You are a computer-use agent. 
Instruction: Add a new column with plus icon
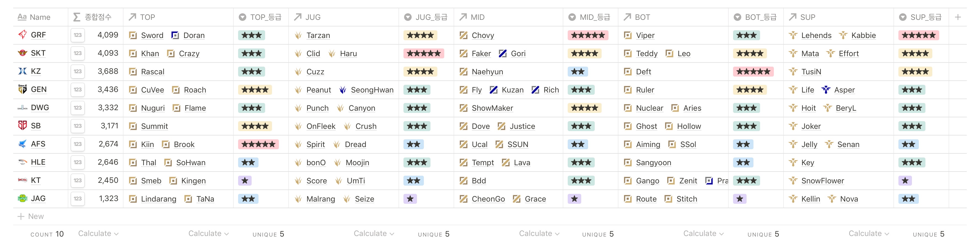(x=958, y=17)
